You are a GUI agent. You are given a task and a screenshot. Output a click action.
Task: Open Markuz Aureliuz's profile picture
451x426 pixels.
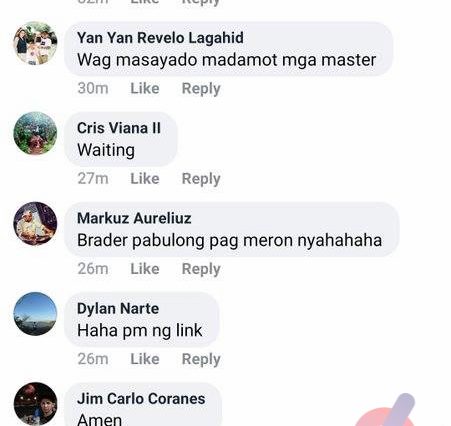pos(35,224)
